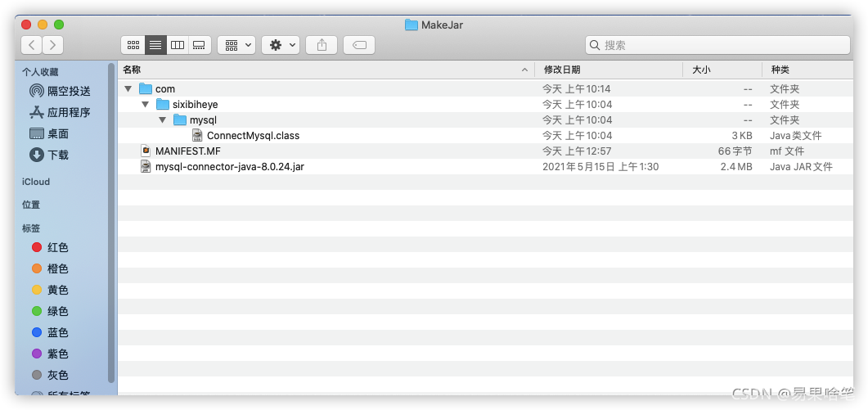Select the sixibiheye folder icon
This screenshot has width=868, height=410.
[x=163, y=104]
